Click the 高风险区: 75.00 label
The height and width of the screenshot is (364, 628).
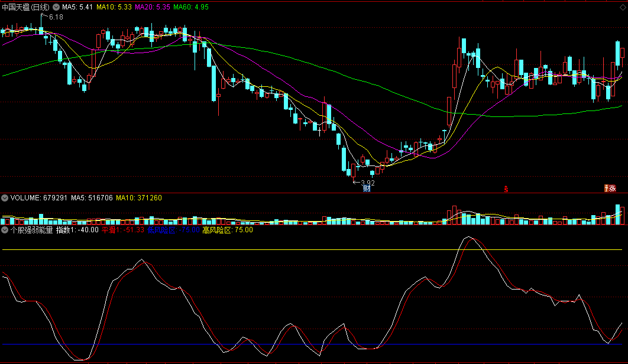point(228,230)
